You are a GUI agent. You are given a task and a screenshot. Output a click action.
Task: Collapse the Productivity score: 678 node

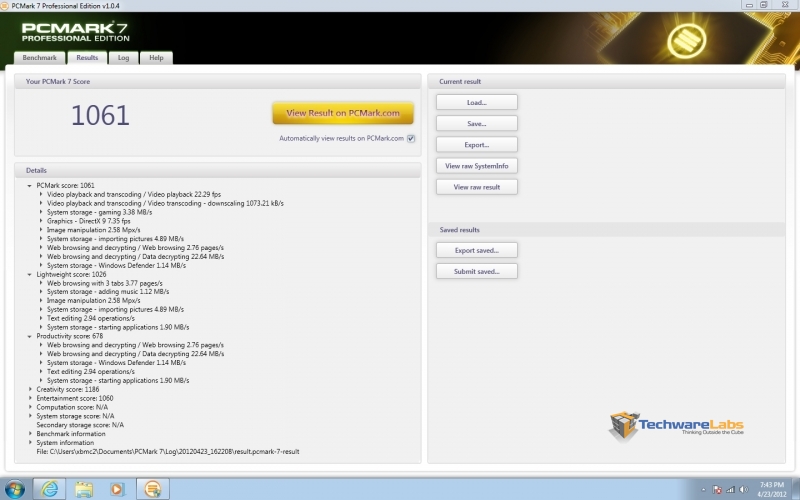pos(30,336)
